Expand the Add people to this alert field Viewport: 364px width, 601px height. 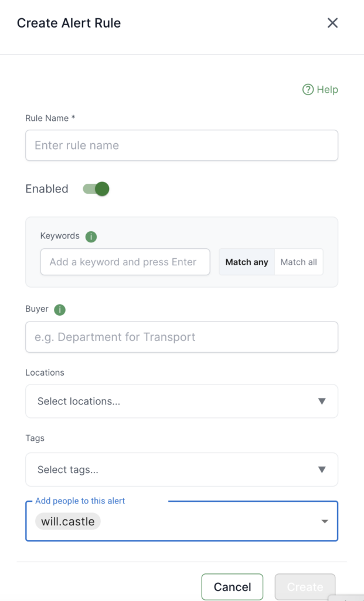[x=205, y=522]
